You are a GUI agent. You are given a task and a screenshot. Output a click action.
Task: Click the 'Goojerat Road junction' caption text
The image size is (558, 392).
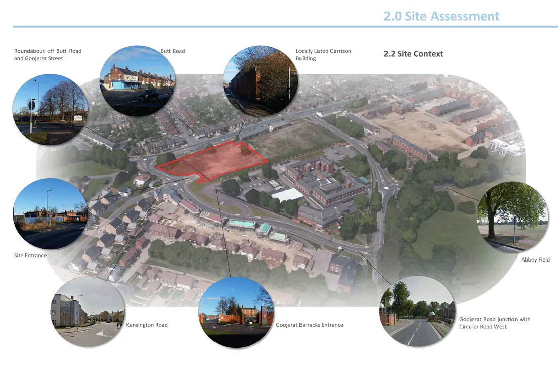[x=494, y=323]
